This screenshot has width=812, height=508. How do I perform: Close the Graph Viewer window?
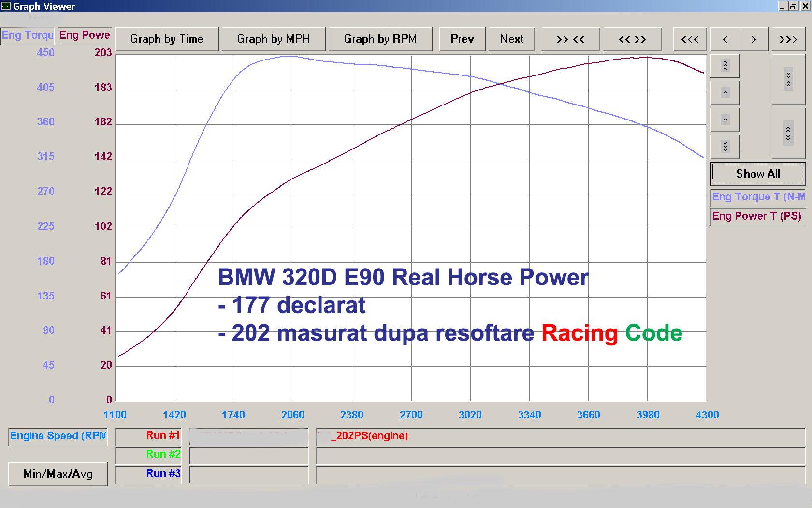tap(805, 6)
